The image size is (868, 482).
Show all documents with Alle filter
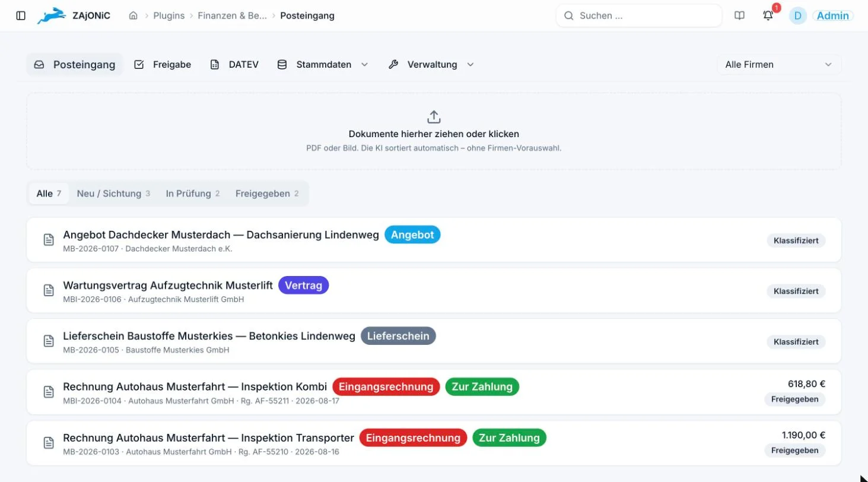tap(49, 194)
